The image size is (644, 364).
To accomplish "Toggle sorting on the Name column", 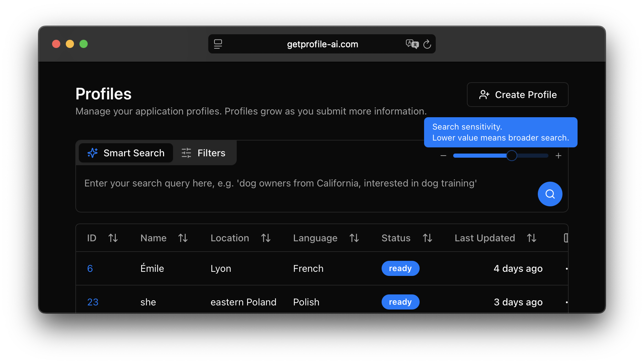I will [x=183, y=238].
